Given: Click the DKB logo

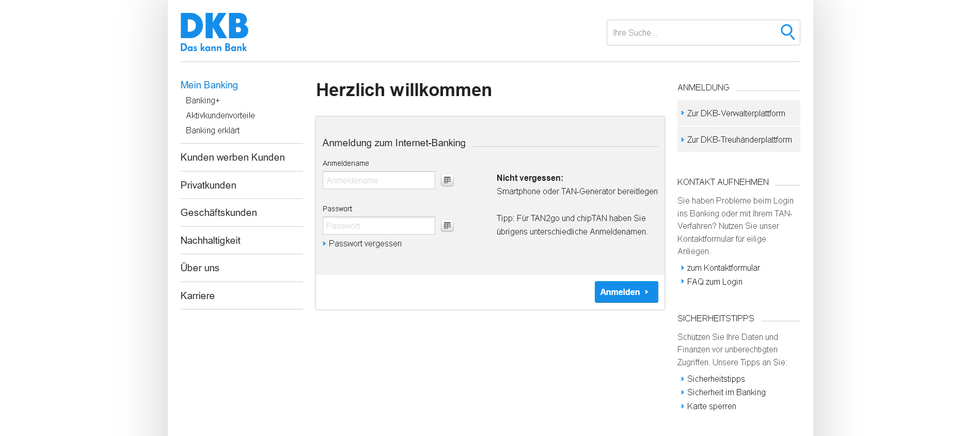Looking at the screenshot, I should [x=214, y=32].
